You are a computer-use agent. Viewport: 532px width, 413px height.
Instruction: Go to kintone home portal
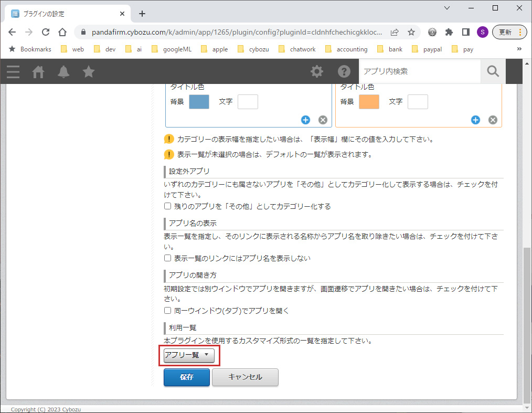pyautogui.click(x=38, y=72)
